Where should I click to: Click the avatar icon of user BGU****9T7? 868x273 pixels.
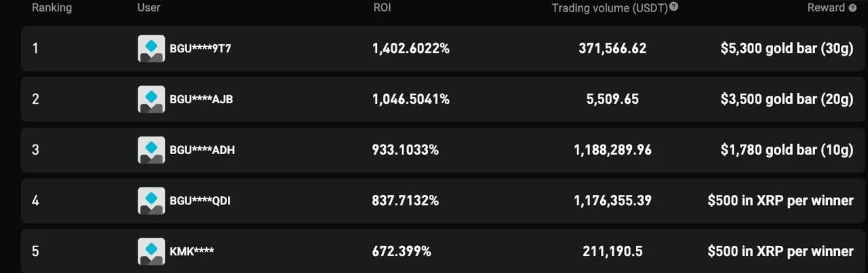(x=151, y=49)
